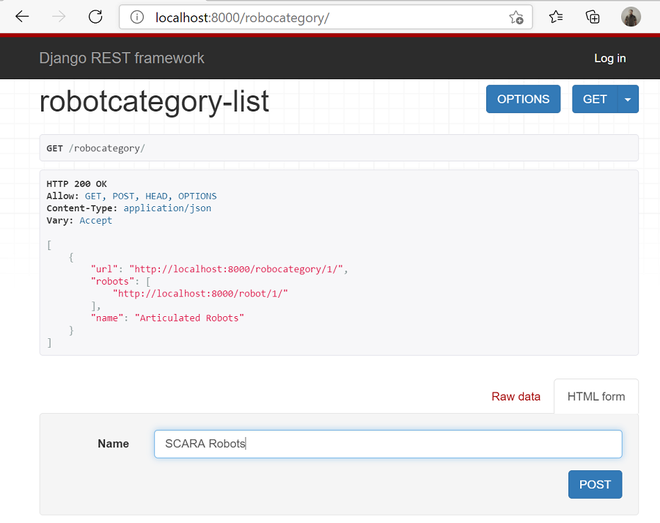View site information icon in address bar

[137, 17]
